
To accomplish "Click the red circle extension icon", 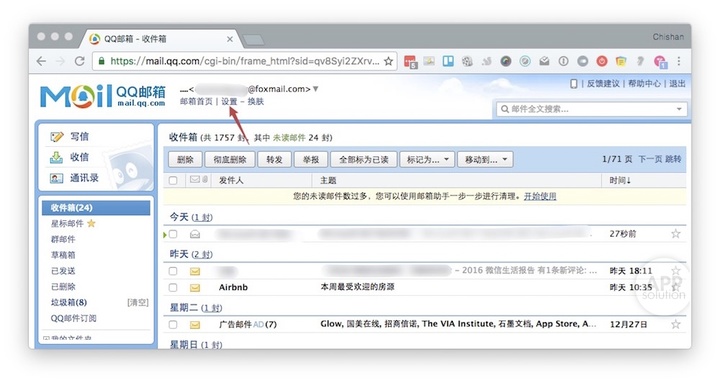I will click(x=602, y=61).
